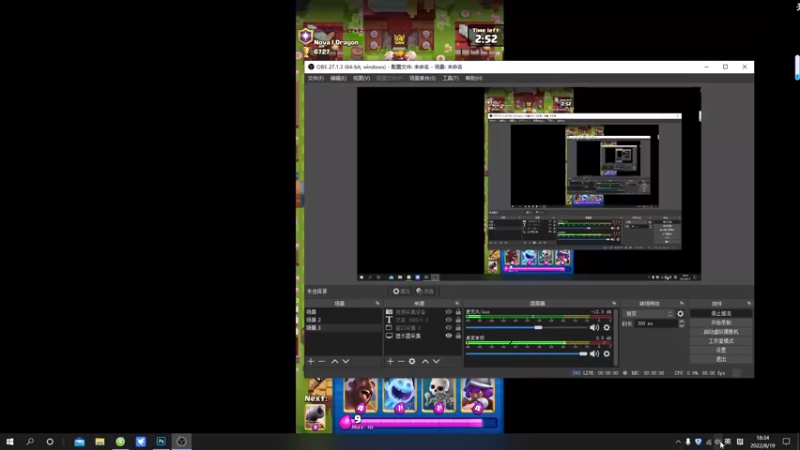Open desktop audio settings gear
Viewport: 800px width, 450px height.
[x=607, y=354]
